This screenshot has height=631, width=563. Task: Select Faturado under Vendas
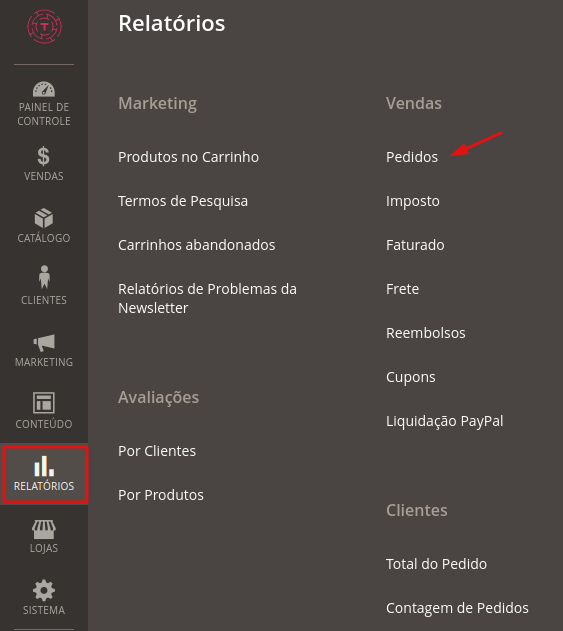pyautogui.click(x=415, y=245)
